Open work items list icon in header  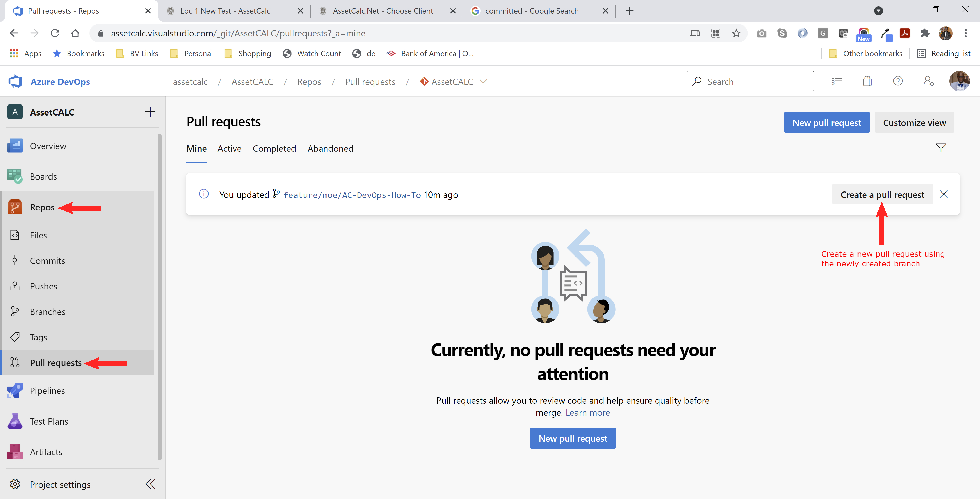click(x=837, y=81)
